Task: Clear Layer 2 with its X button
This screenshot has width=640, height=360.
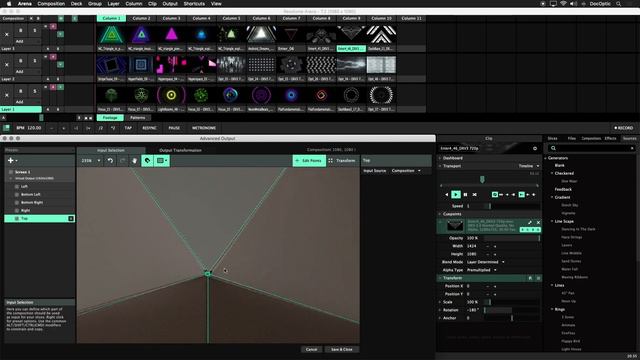Action: tap(7, 65)
